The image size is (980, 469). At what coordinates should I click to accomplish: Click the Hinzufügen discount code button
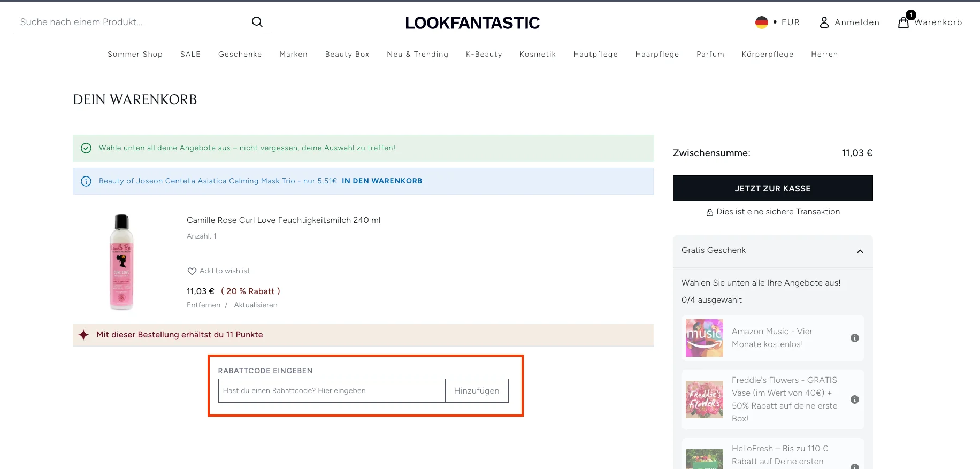[x=477, y=391]
